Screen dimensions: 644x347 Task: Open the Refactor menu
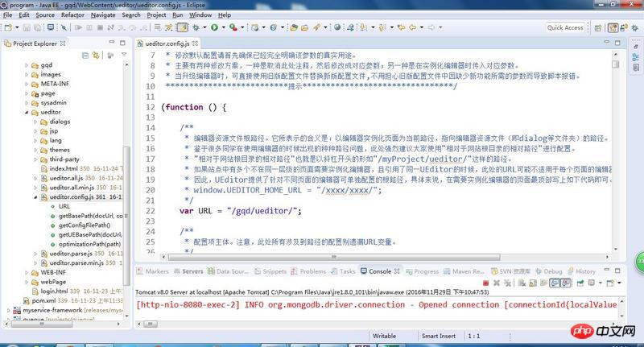coord(72,14)
